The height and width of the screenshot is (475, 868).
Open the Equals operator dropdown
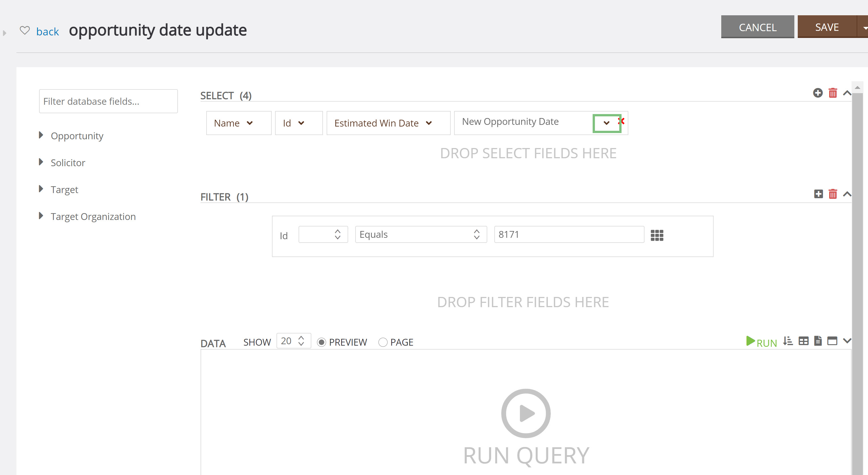[x=421, y=234]
